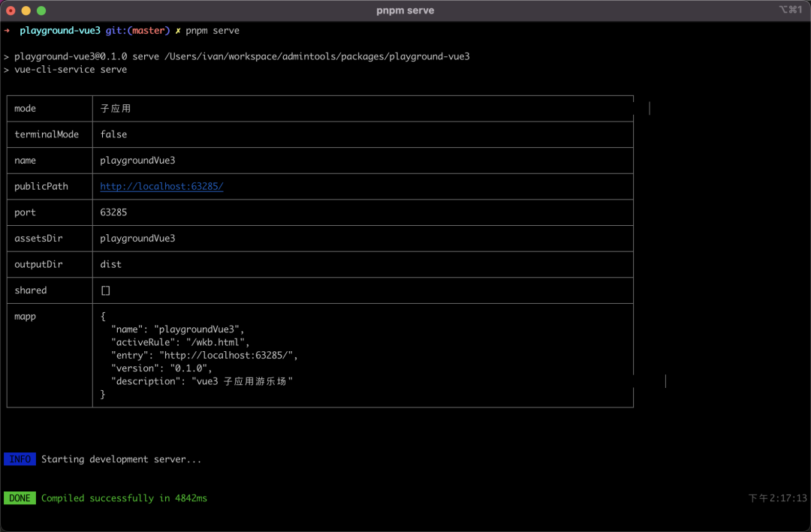Viewport: 811px width, 532px height.
Task: Click the '"activeRule": "/wkb.html"' JSON line
Action: pos(180,342)
